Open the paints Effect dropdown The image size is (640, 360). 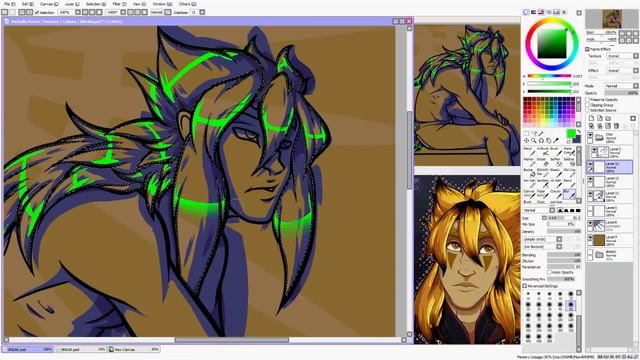(x=622, y=71)
